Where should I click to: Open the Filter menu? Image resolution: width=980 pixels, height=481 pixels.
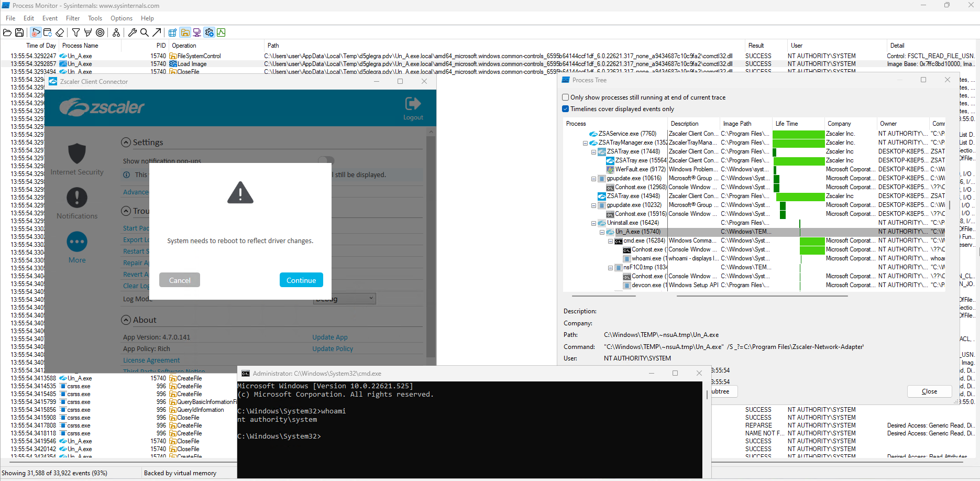point(73,18)
